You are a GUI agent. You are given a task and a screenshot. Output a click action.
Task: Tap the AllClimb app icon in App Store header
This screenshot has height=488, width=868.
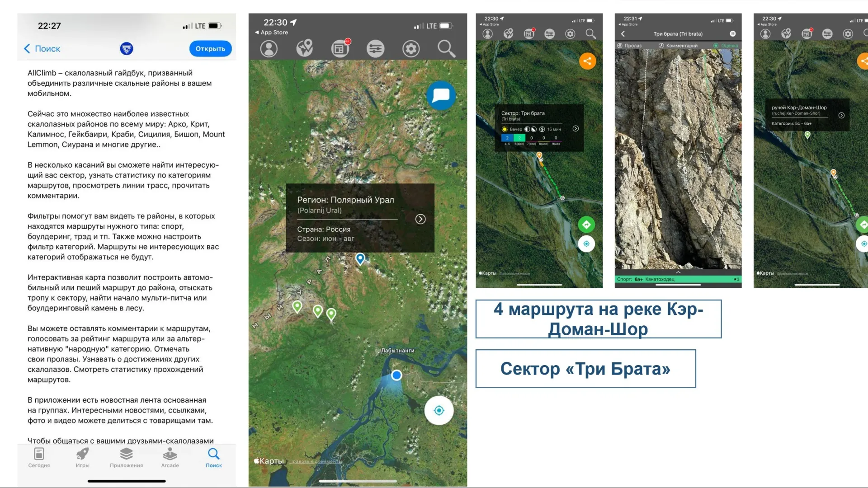127,49
